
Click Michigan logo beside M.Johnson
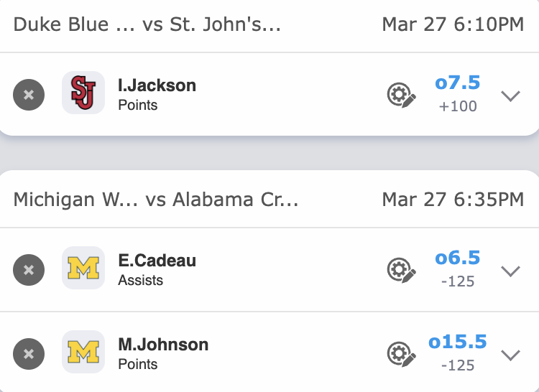(x=83, y=352)
